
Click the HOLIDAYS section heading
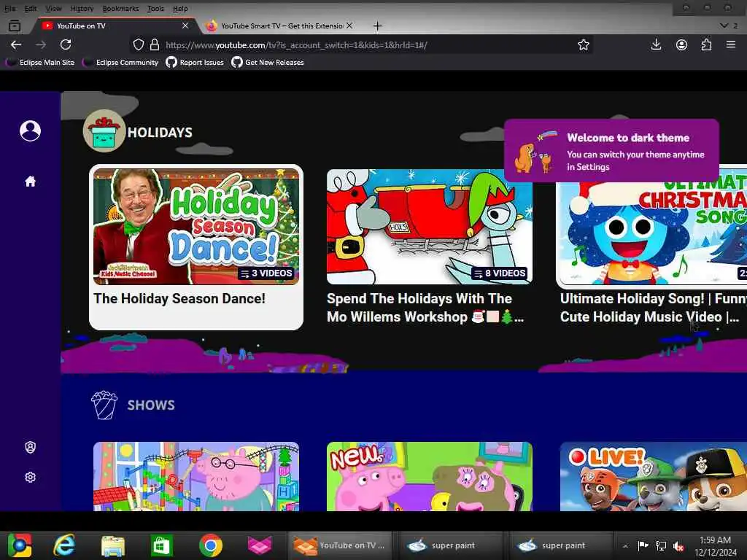point(160,133)
